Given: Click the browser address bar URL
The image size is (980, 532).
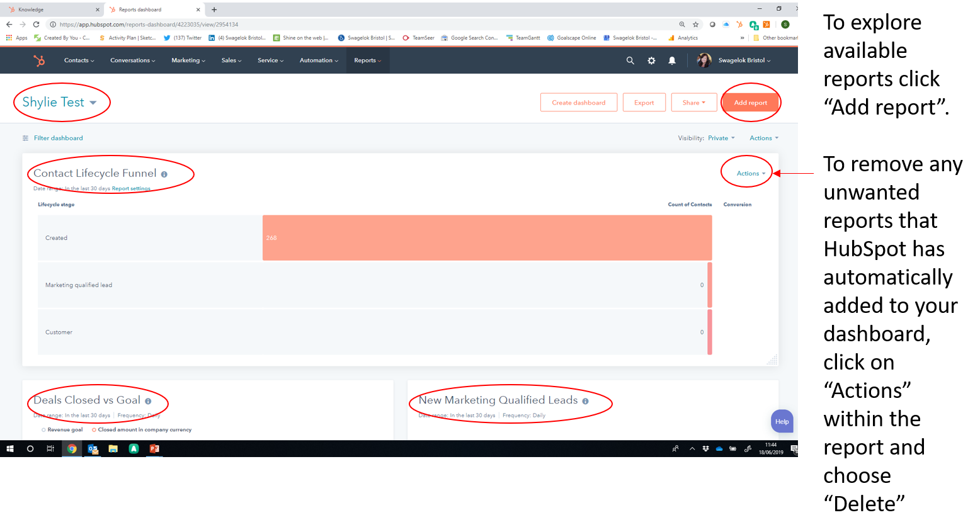Looking at the screenshot, I should click(x=149, y=25).
